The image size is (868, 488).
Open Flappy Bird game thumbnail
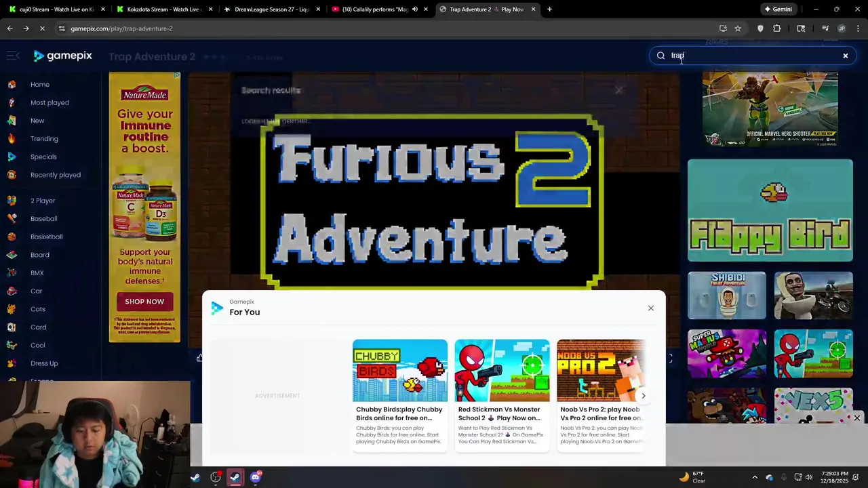click(770, 211)
